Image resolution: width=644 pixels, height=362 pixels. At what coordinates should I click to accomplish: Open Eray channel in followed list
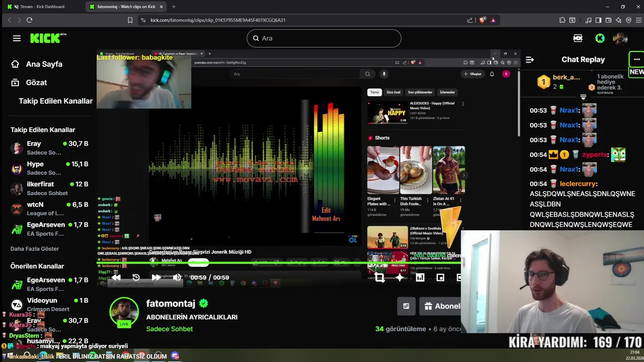(49, 148)
